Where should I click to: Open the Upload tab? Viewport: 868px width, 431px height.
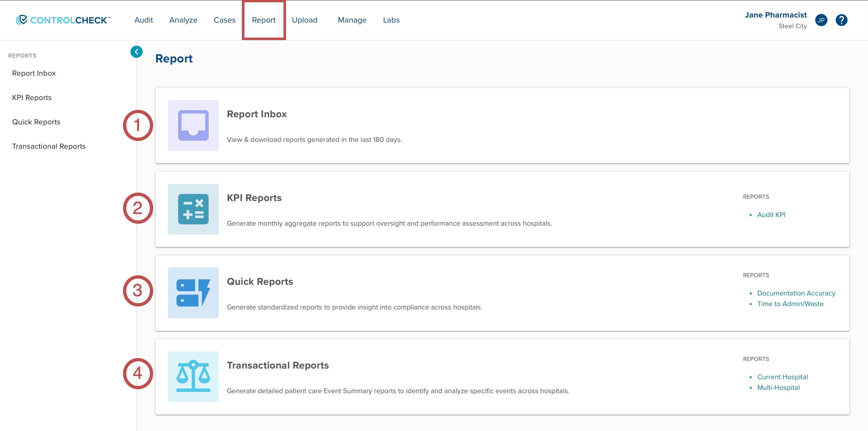click(305, 20)
